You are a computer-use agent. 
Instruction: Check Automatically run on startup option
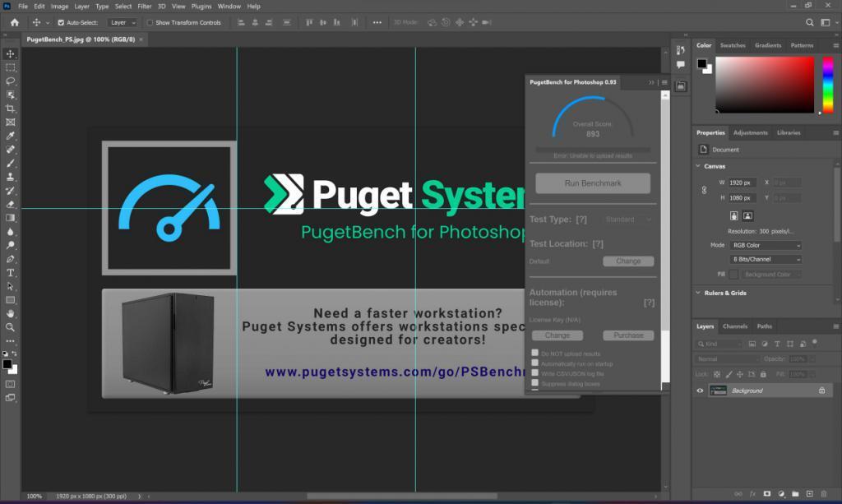[x=534, y=363]
